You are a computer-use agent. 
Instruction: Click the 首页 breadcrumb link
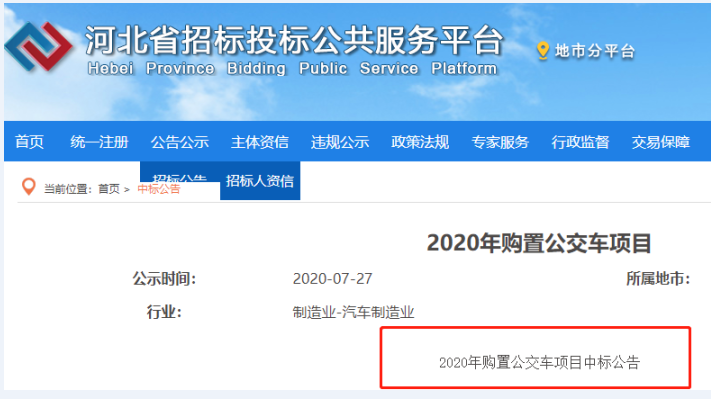109,189
